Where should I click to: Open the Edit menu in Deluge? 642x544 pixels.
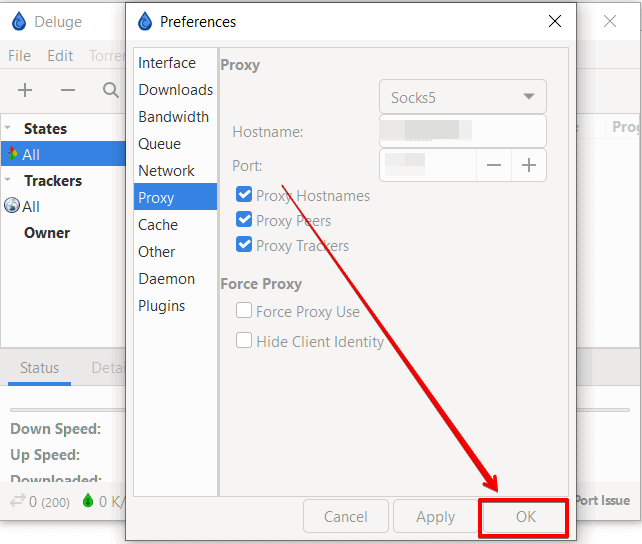pos(60,56)
